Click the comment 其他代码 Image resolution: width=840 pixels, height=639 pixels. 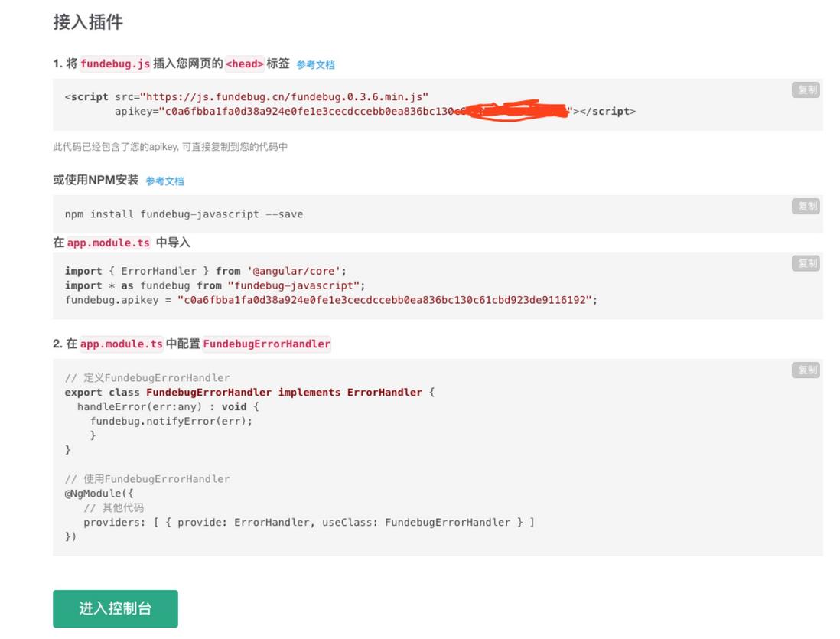113,507
